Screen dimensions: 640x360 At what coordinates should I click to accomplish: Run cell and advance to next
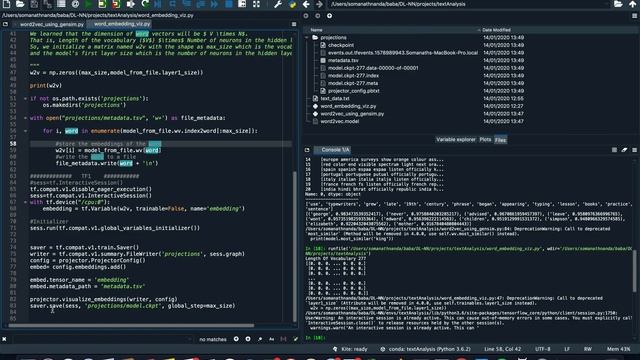116,4
